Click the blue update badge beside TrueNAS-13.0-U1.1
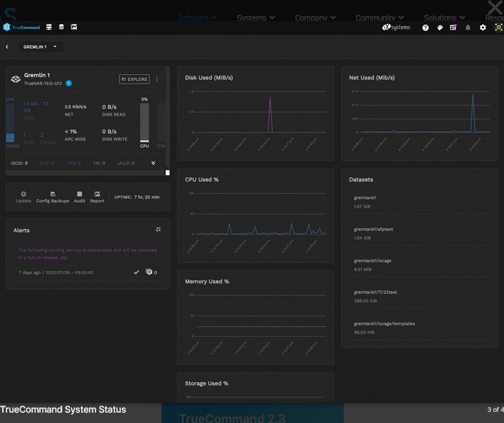Image resolution: width=504 pixels, height=423 pixels. [x=69, y=83]
